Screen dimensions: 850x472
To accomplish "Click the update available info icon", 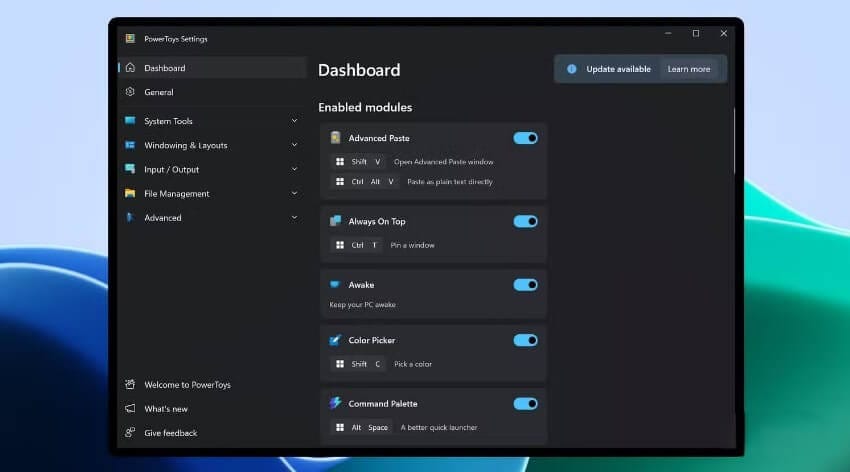I will click(572, 69).
